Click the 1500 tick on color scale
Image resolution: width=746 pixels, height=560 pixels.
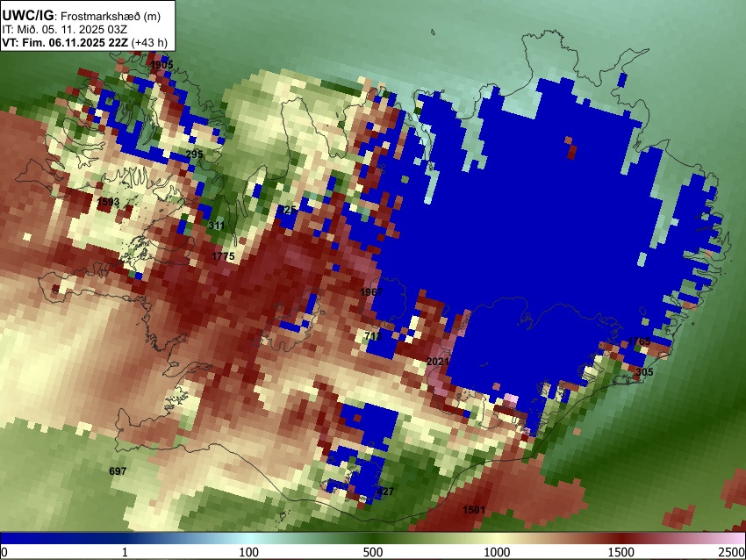coord(620,552)
